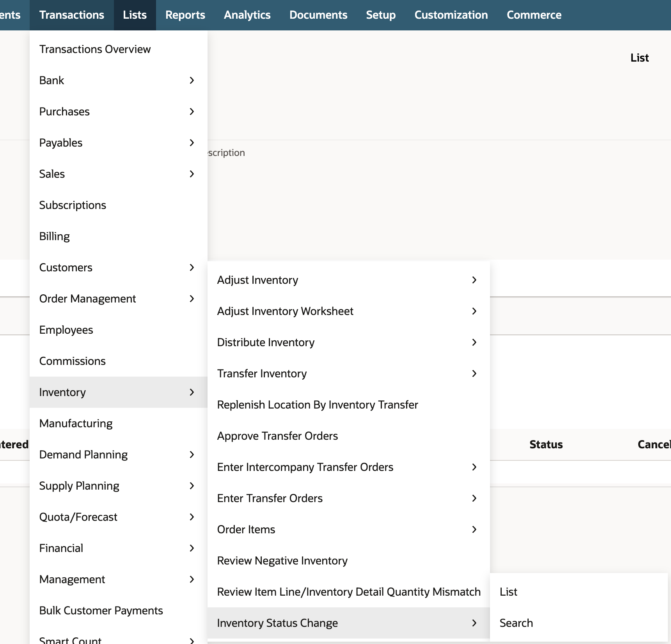Expand Transfer Inventory submenu

tap(349, 373)
